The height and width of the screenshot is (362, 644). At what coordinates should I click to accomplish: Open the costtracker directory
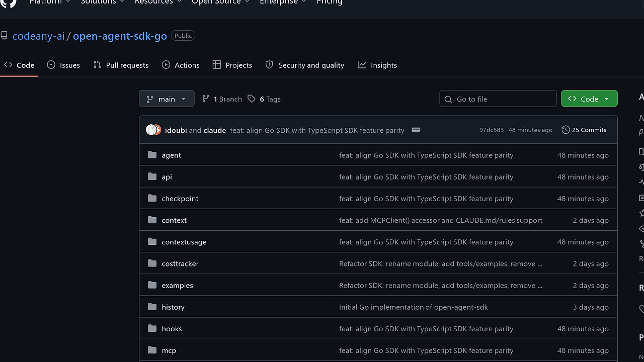point(180,263)
